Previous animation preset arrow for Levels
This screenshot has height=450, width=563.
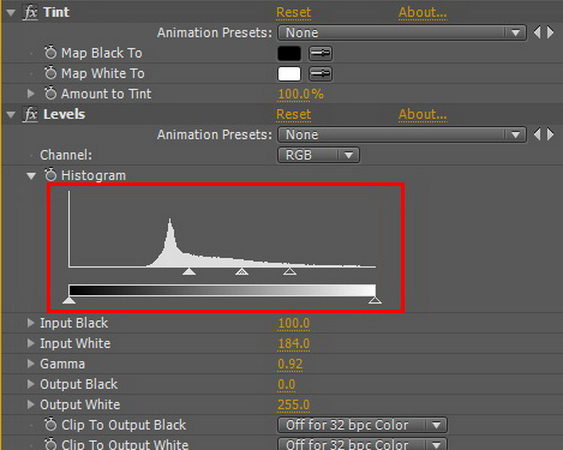tap(537, 135)
